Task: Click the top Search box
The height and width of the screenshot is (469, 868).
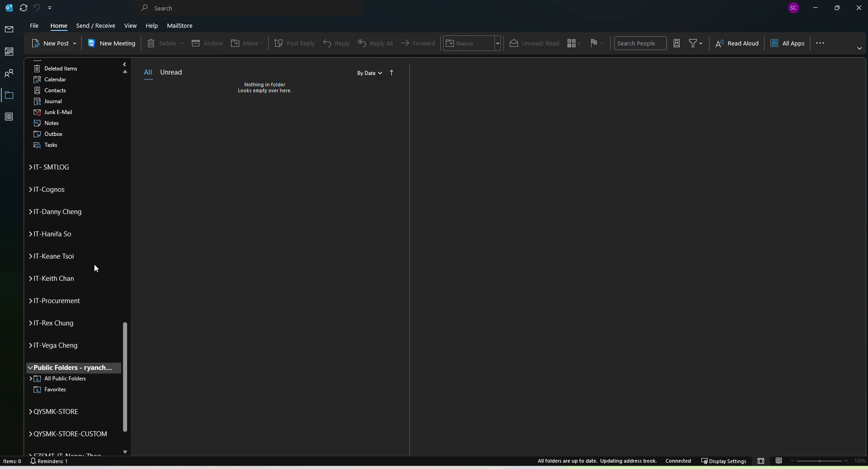Action: point(250,8)
